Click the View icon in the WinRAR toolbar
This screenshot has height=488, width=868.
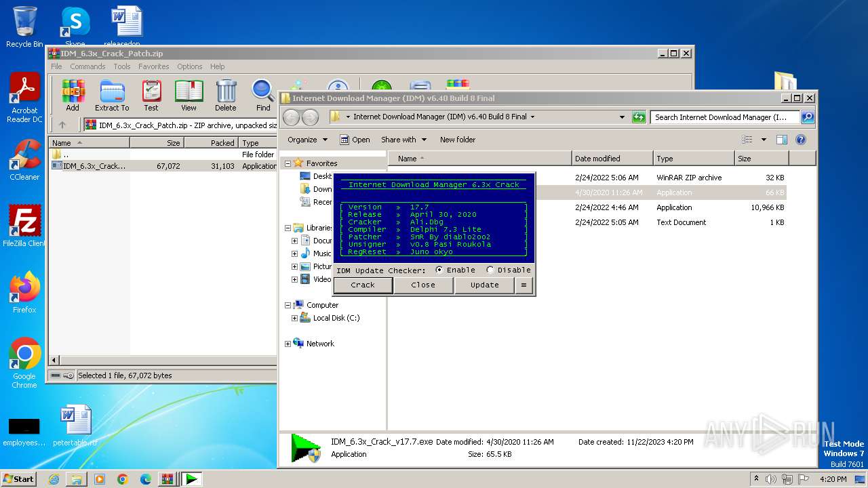(189, 96)
